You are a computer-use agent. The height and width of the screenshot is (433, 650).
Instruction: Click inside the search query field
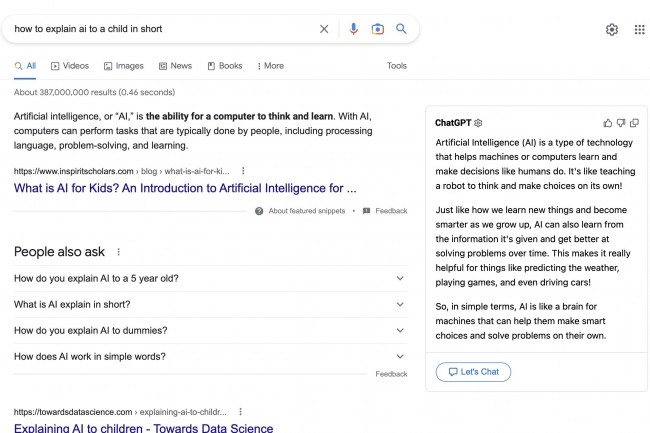coord(160,29)
